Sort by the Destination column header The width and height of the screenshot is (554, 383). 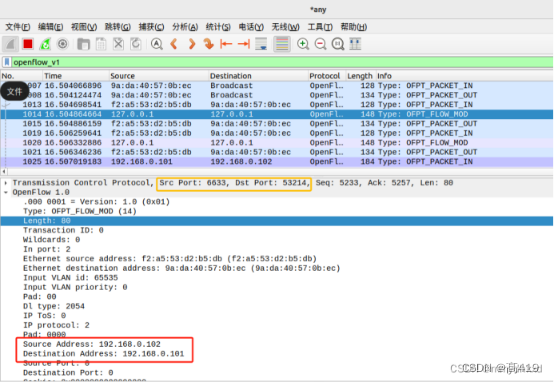[x=258, y=76]
